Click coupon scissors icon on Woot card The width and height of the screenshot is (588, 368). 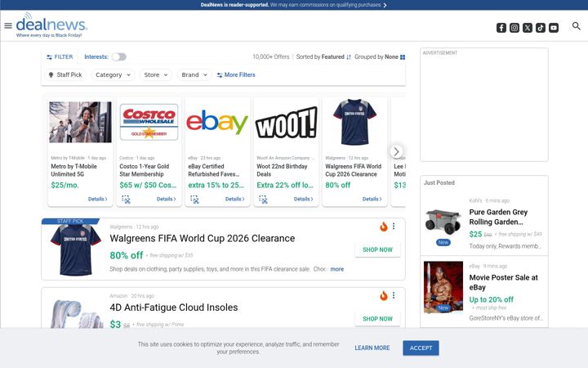tap(263, 199)
